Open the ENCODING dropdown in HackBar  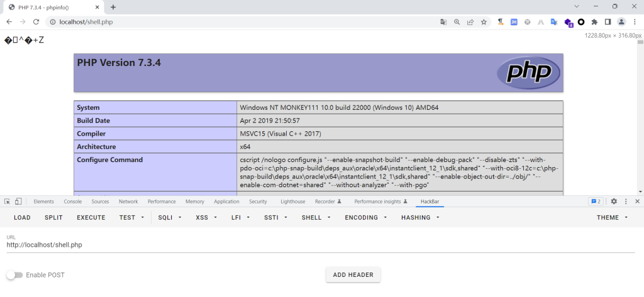pyautogui.click(x=365, y=217)
